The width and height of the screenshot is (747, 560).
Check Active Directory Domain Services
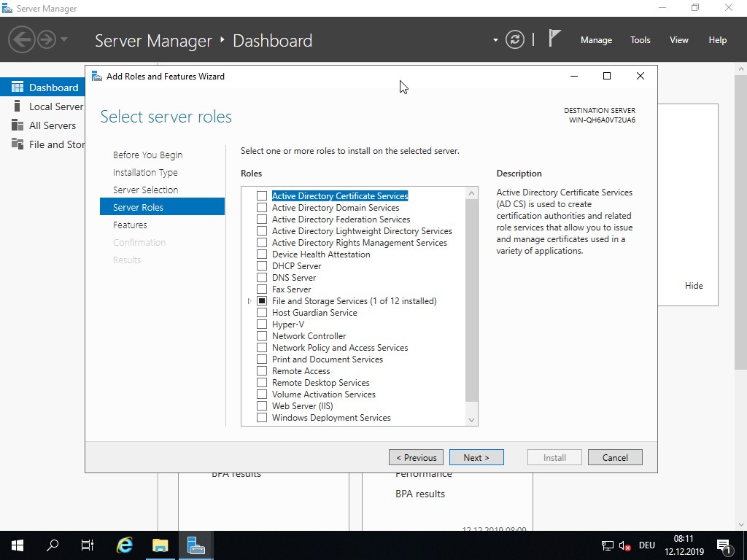pyautogui.click(x=262, y=208)
